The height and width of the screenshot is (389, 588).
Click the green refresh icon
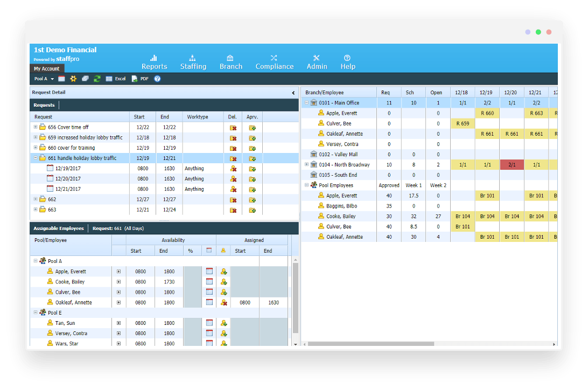point(97,79)
